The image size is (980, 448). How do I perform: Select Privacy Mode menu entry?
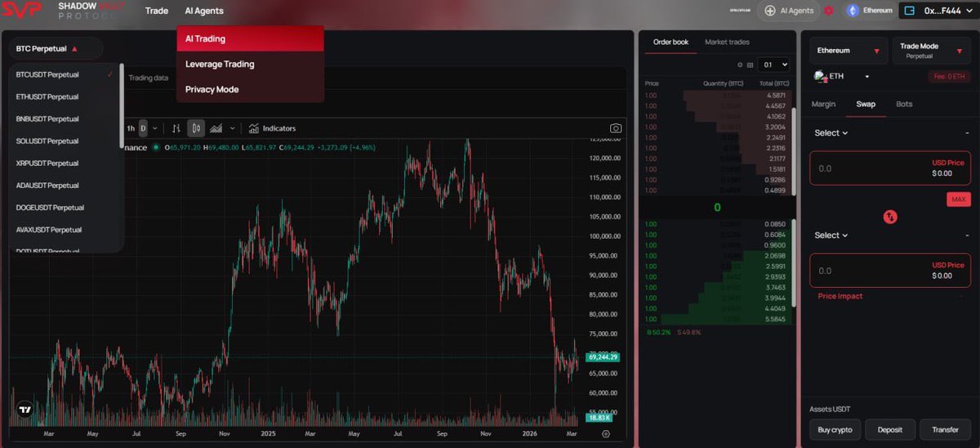point(250,89)
